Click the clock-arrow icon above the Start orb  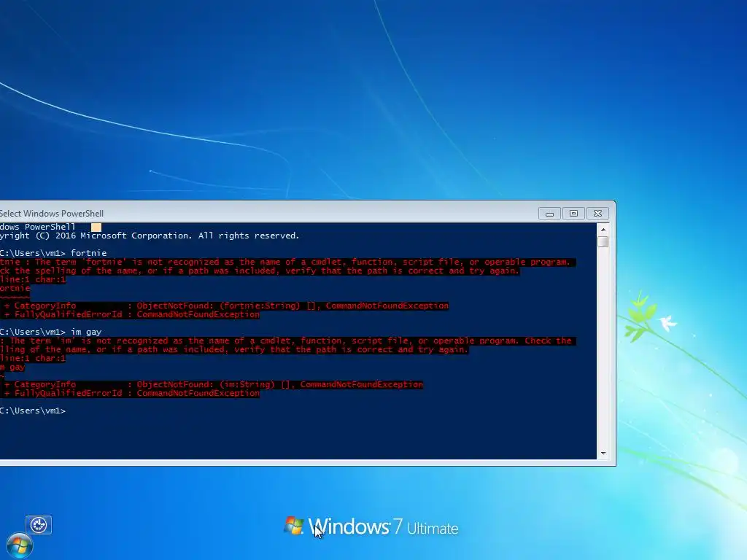(x=39, y=525)
